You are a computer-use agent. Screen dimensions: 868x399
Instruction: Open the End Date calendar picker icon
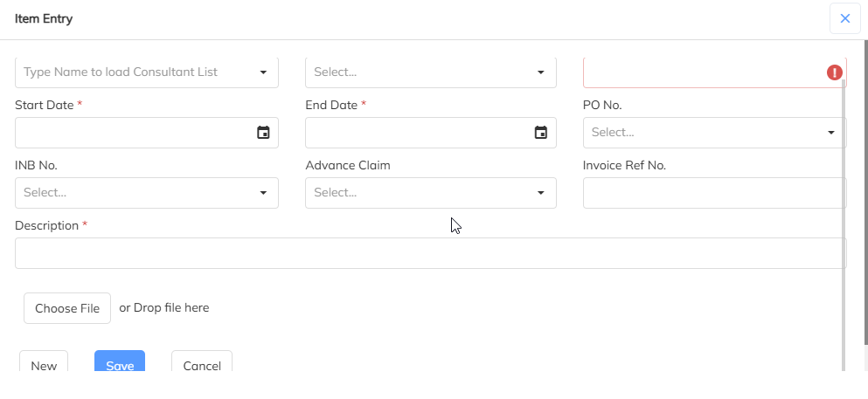[540, 133]
